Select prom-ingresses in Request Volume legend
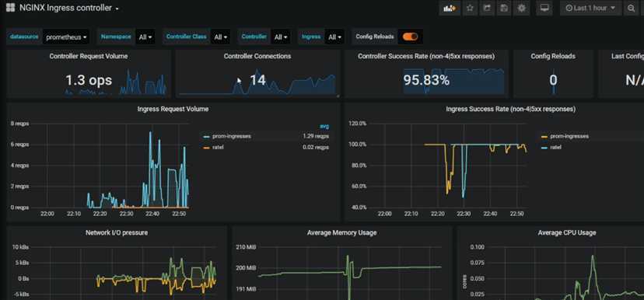The width and height of the screenshot is (644, 300). (x=232, y=136)
